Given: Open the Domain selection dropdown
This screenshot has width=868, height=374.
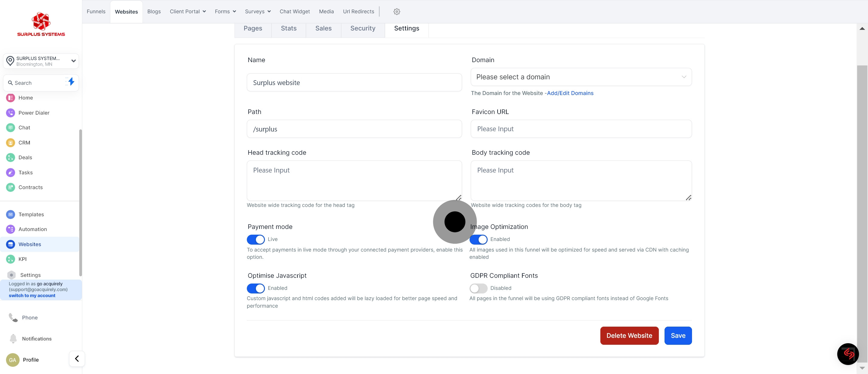Looking at the screenshot, I should pyautogui.click(x=581, y=77).
